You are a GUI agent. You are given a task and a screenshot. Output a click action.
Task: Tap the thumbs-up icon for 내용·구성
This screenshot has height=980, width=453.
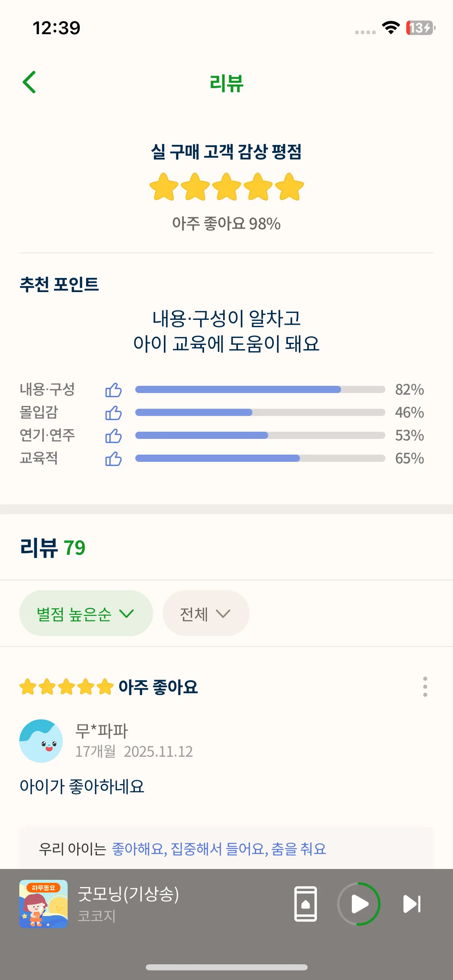tap(113, 390)
